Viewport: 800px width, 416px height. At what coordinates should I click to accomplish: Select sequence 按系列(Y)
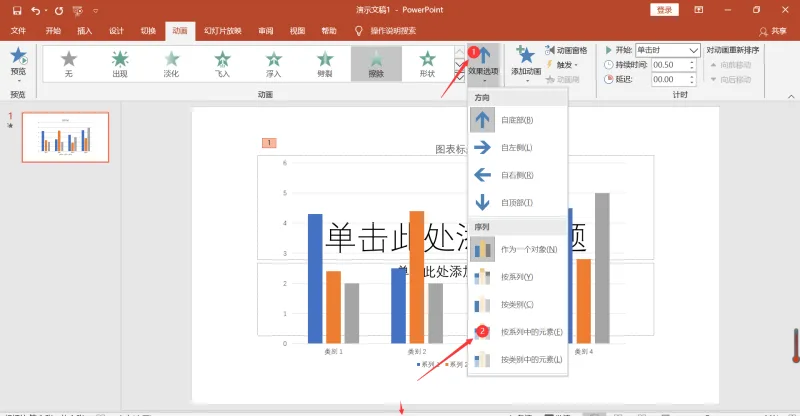tap(518, 277)
